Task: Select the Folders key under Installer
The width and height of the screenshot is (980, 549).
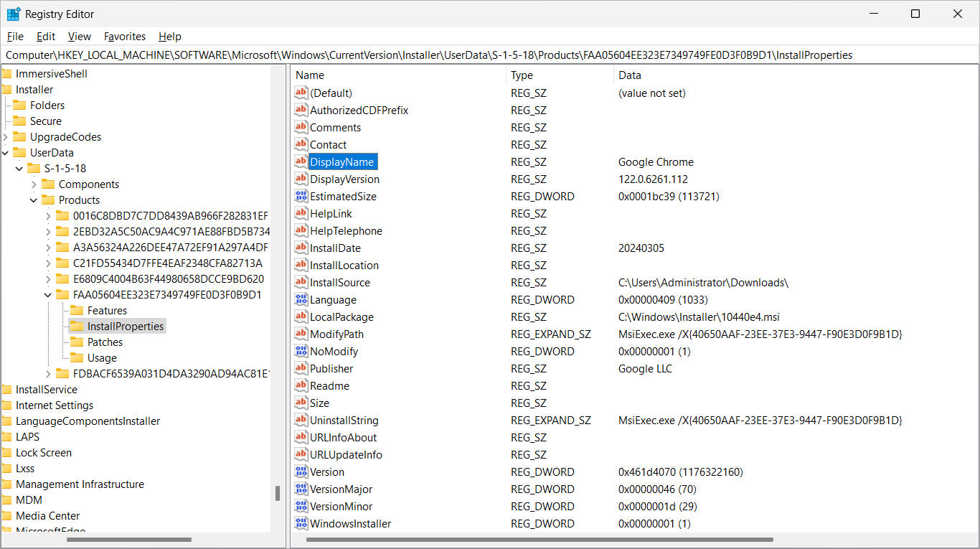Action: [x=47, y=105]
